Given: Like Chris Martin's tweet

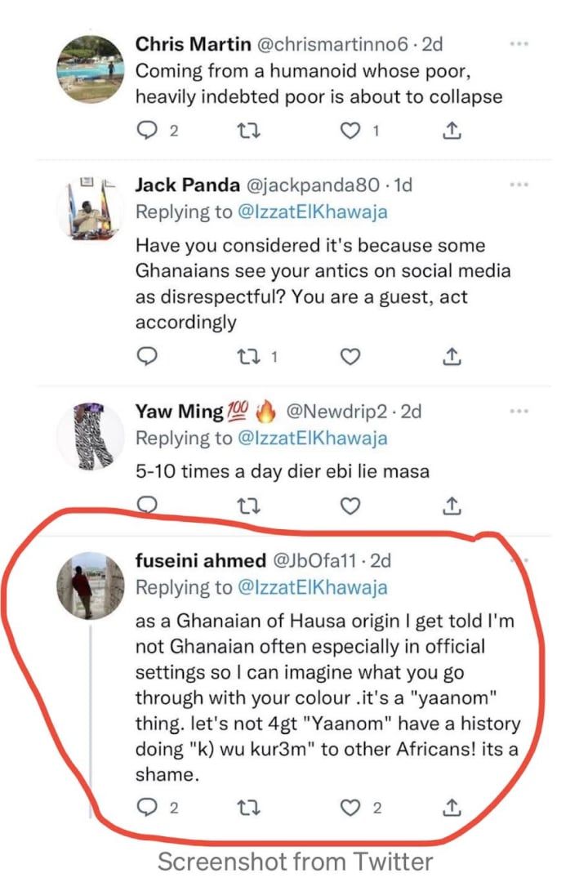Looking at the screenshot, I should (x=350, y=131).
